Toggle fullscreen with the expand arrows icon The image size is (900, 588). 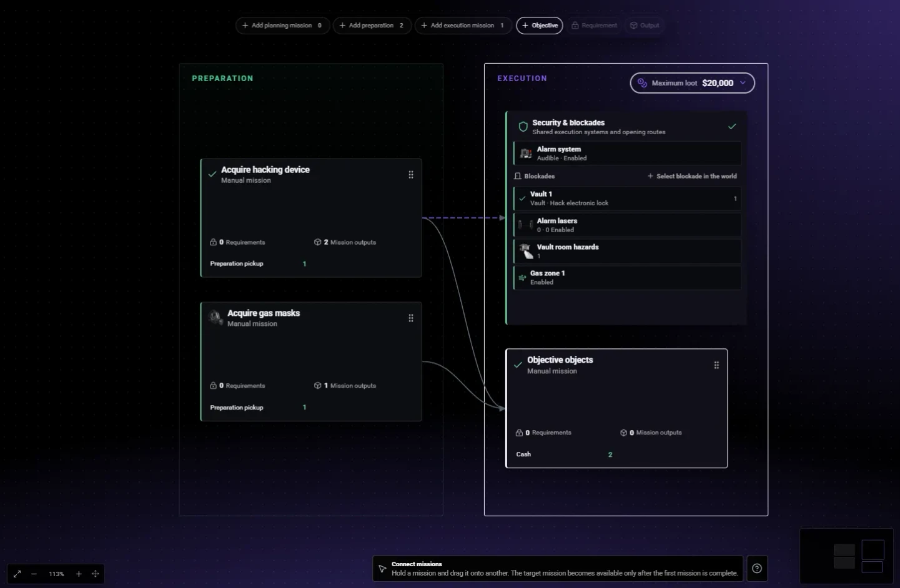tap(17, 574)
